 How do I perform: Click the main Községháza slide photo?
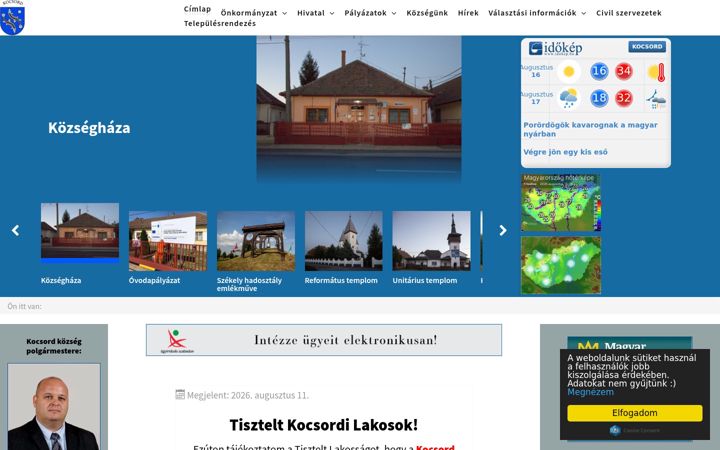coord(359,108)
